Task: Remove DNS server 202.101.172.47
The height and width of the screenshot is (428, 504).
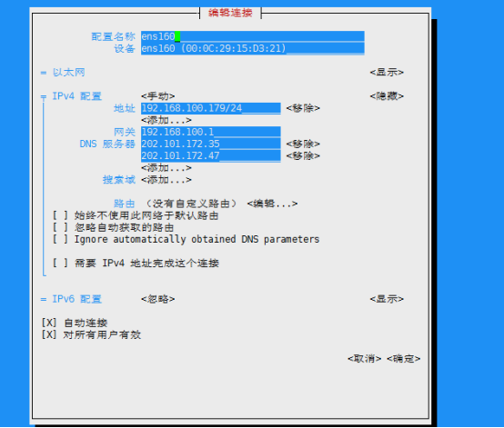Action: [303, 155]
